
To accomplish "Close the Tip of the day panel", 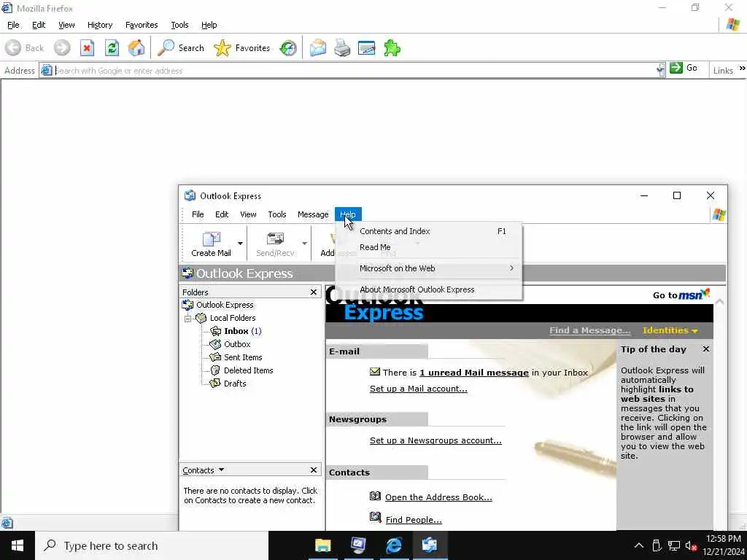I will pyautogui.click(x=706, y=349).
